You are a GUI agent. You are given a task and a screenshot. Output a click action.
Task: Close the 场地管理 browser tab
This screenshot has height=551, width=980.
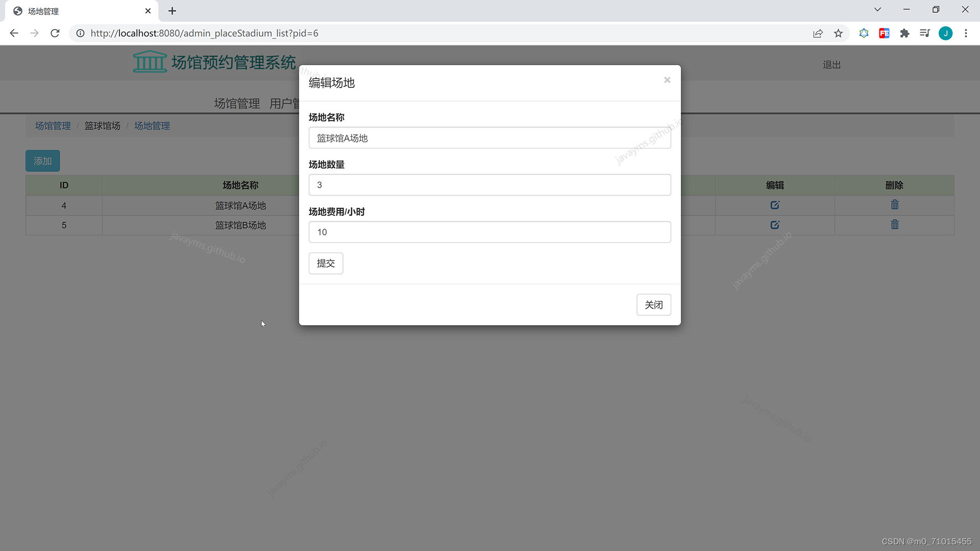point(148,11)
